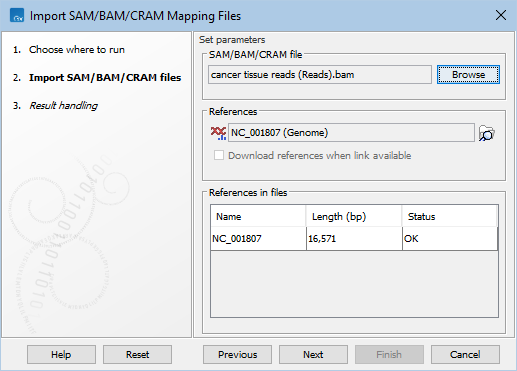This screenshot has width=517, height=371.
Task: Sort table by Status column header
Action: point(450,216)
